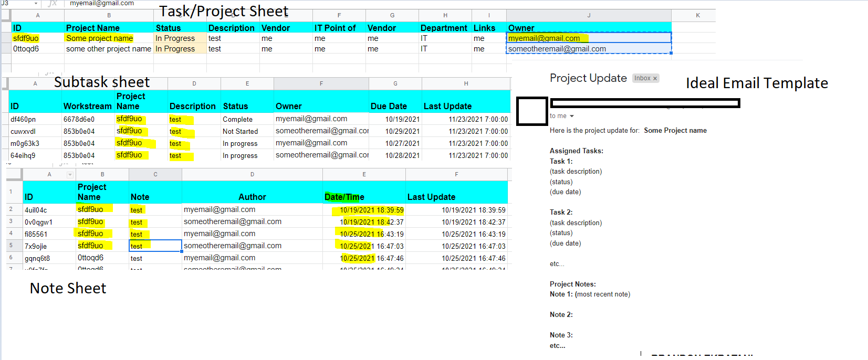Select column E header in Note sheet
Screen dimensions: 868x360
pyautogui.click(x=364, y=174)
